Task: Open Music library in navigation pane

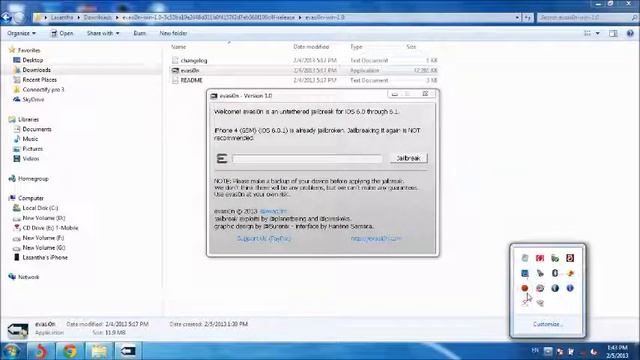Action: click(30, 139)
